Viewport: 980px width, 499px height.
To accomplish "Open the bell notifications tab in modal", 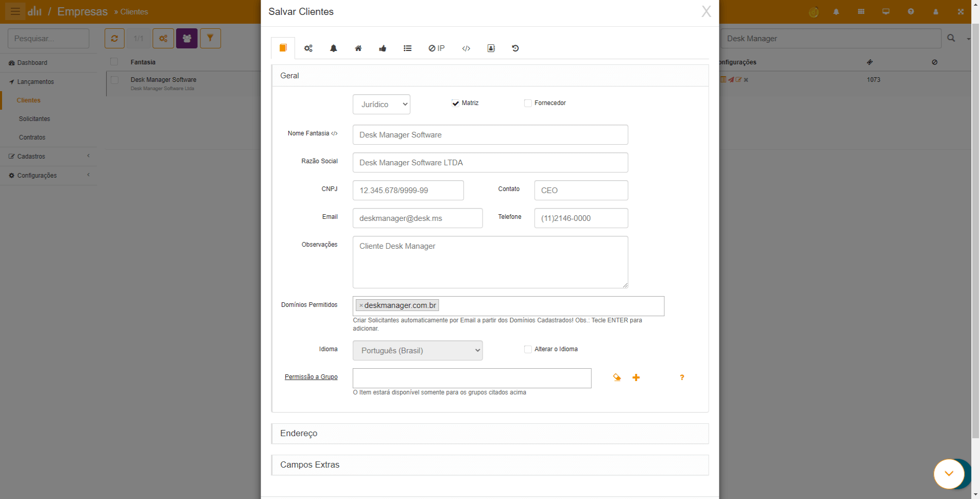I will pos(333,48).
